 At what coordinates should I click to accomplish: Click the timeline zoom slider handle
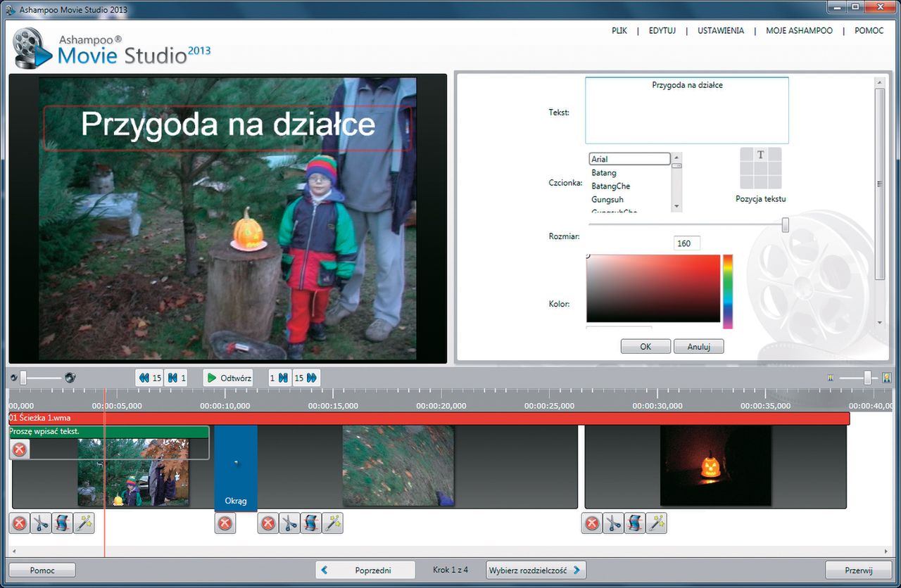click(x=868, y=378)
